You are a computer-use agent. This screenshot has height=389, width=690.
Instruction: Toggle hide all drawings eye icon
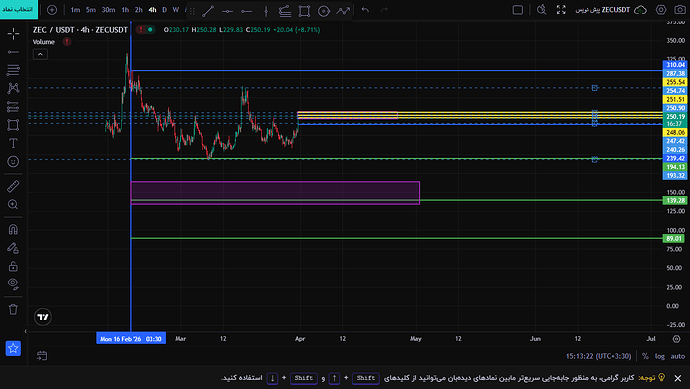click(13, 284)
